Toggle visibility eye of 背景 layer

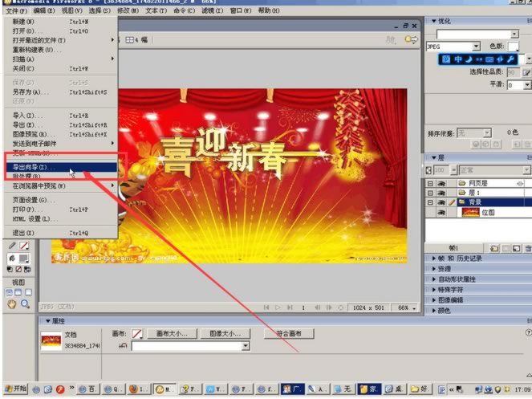441,202
